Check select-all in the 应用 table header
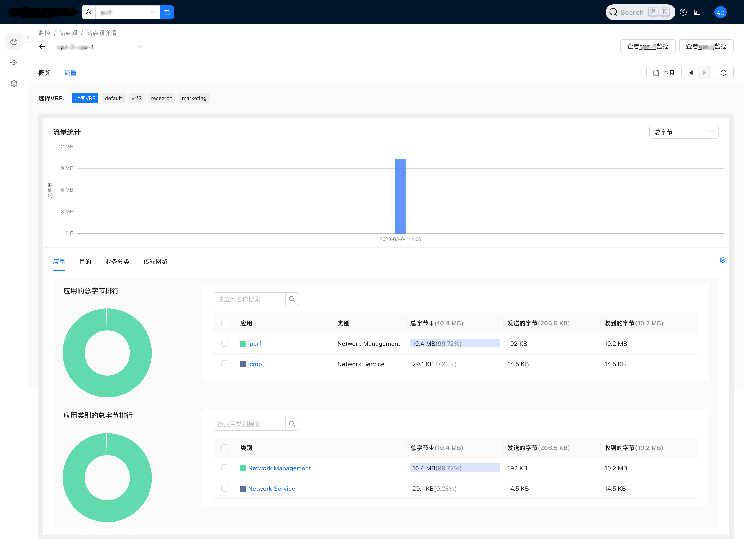 pyautogui.click(x=225, y=323)
